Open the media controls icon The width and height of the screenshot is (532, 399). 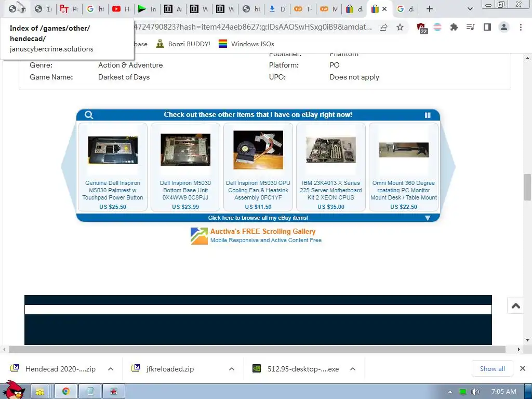pos(470,27)
